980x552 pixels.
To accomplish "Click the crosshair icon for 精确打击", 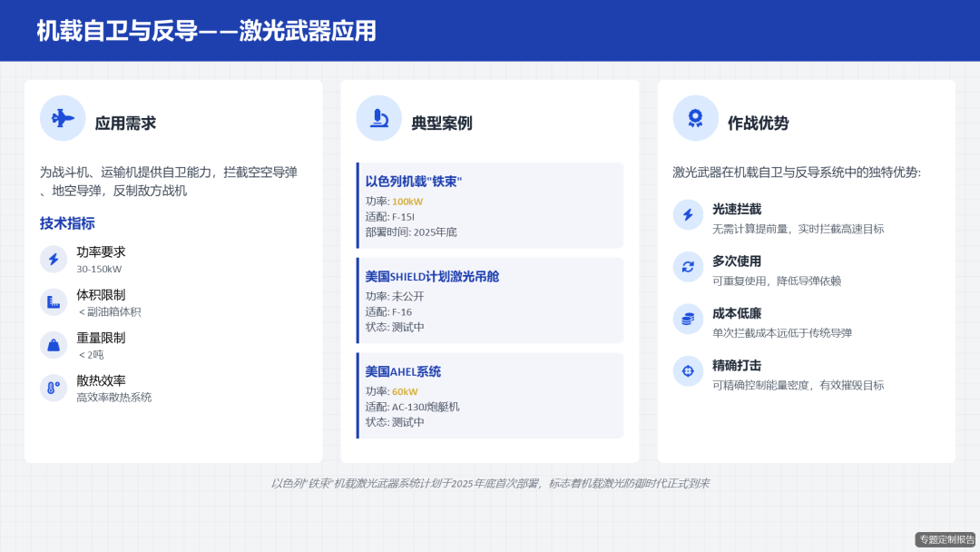I will (688, 371).
